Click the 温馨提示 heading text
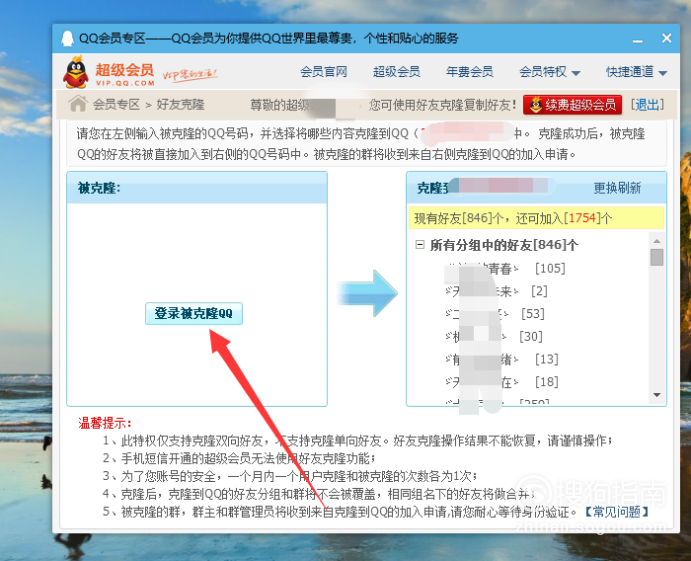Viewport: 691px width, 561px height. click(x=104, y=423)
